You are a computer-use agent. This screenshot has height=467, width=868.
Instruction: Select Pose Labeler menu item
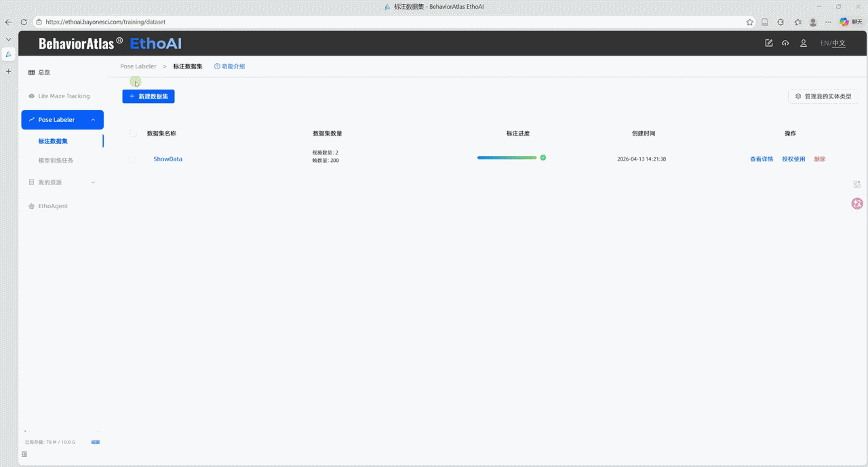tap(62, 120)
